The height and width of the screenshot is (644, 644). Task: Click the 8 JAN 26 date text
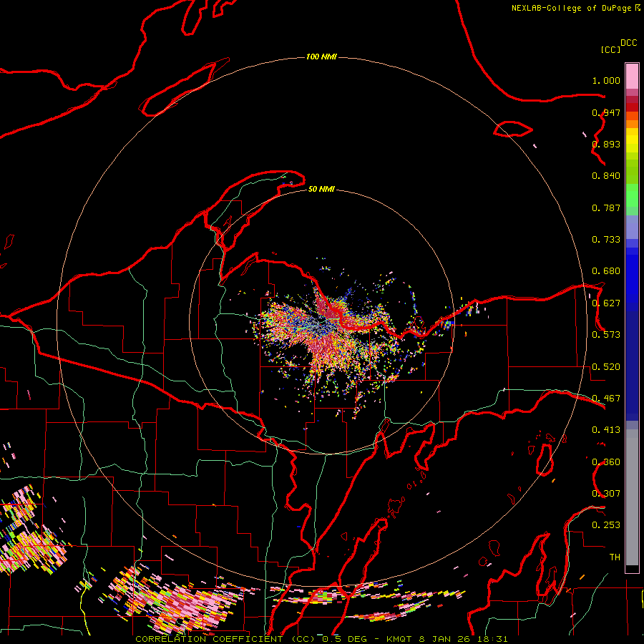click(x=444, y=639)
